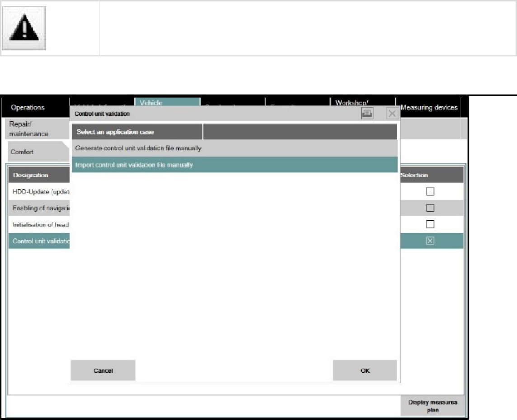Tick the HDD-Update selection checkbox

pyautogui.click(x=430, y=191)
